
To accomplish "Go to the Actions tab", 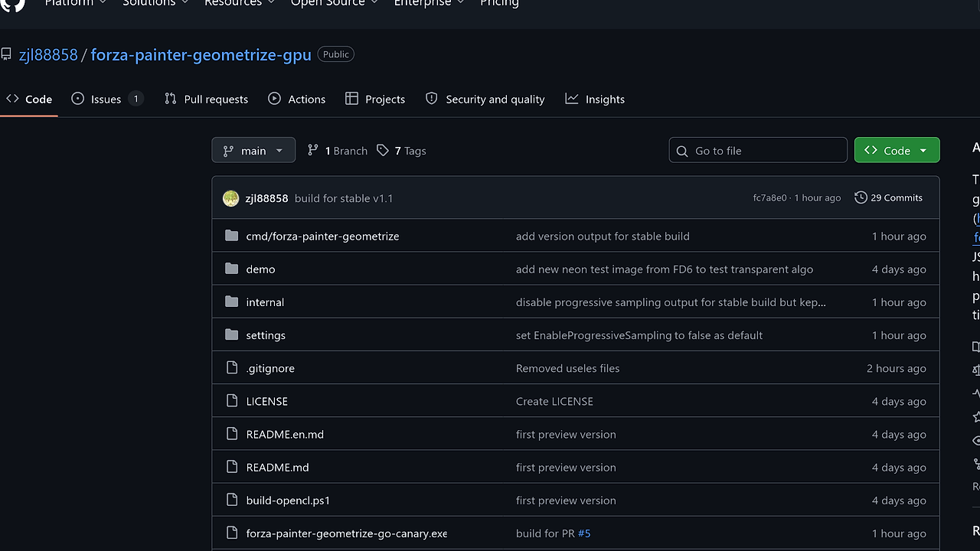I will pos(296,99).
